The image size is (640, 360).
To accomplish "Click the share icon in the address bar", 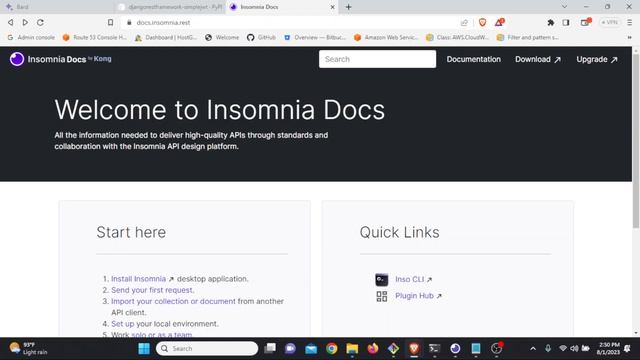I will [x=464, y=23].
